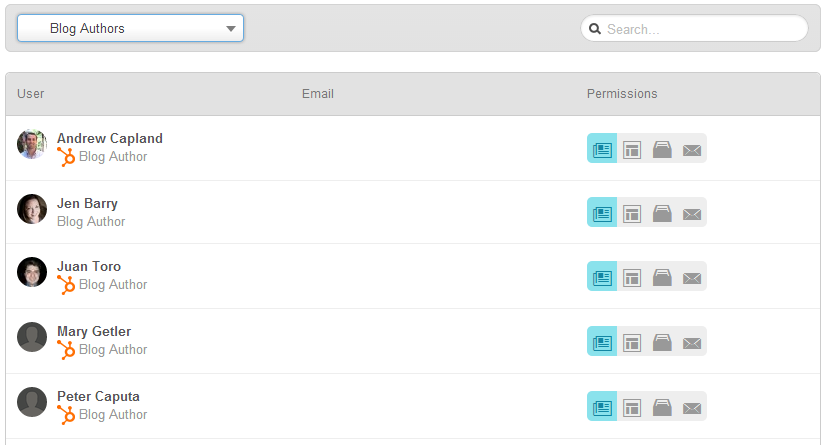Toggle blog permission for Jen Barry
Viewport: 825px width, 445px height.
(602, 214)
